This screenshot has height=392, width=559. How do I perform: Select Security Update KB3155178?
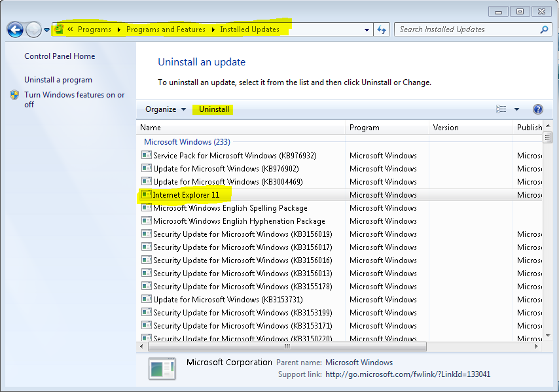pos(243,287)
